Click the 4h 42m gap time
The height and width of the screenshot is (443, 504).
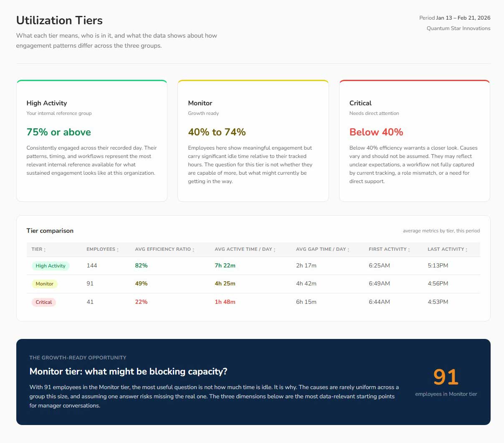click(306, 283)
